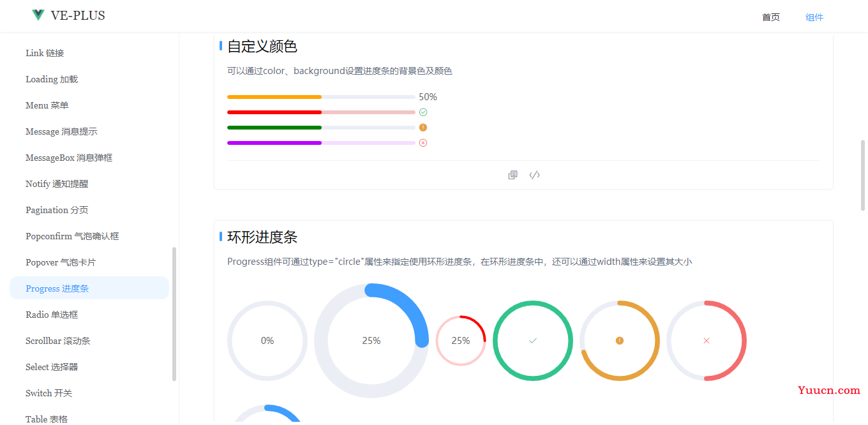Click the red error icon on purple bar

423,143
